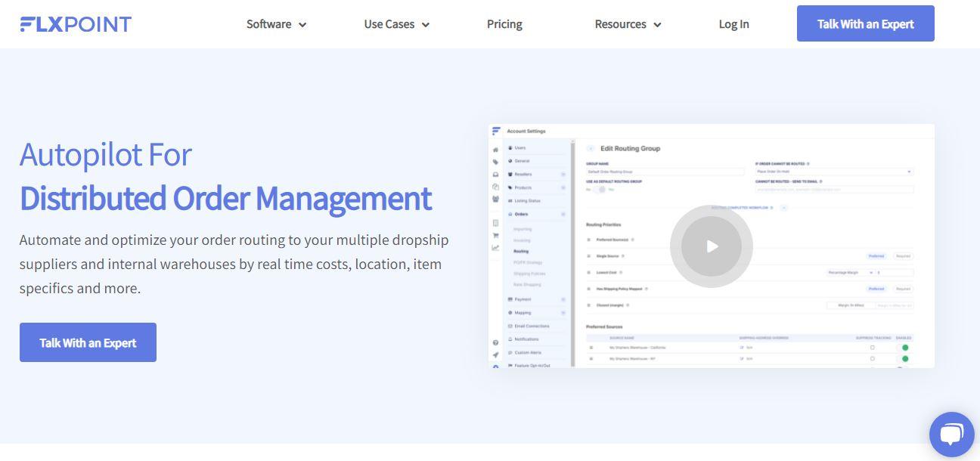Open the live chat bubble widget
This screenshot has height=461, width=980.
click(951, 434)
